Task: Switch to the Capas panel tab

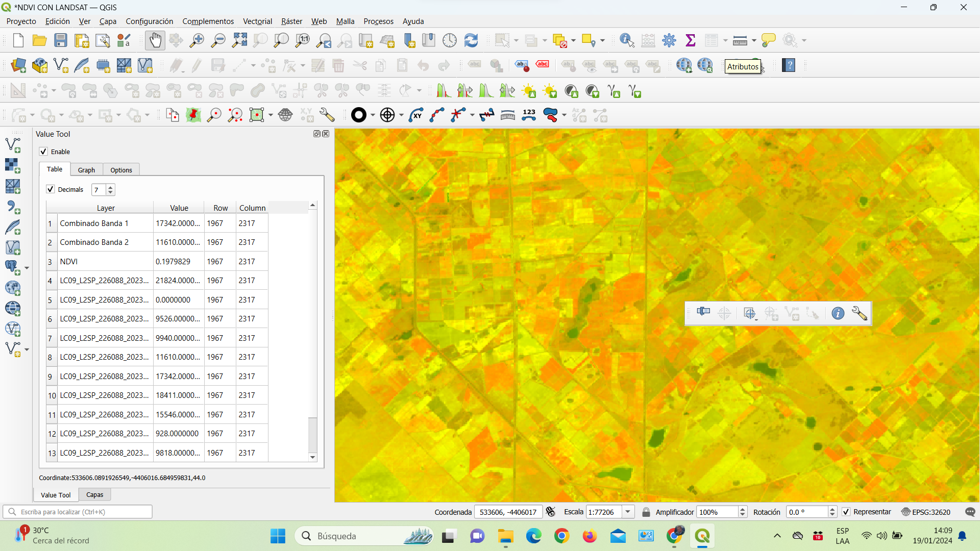Action: 94,494
